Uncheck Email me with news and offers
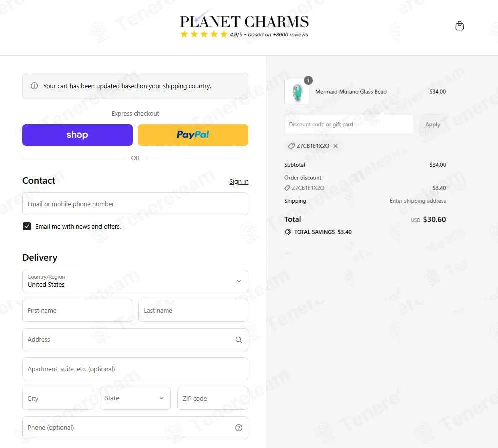Viewport: 498px width, 448px height. 27,226
